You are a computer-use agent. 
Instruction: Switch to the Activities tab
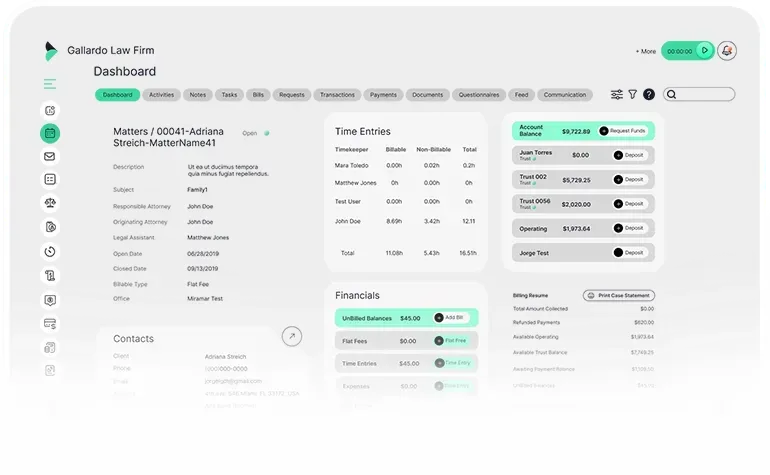[162, 95]
